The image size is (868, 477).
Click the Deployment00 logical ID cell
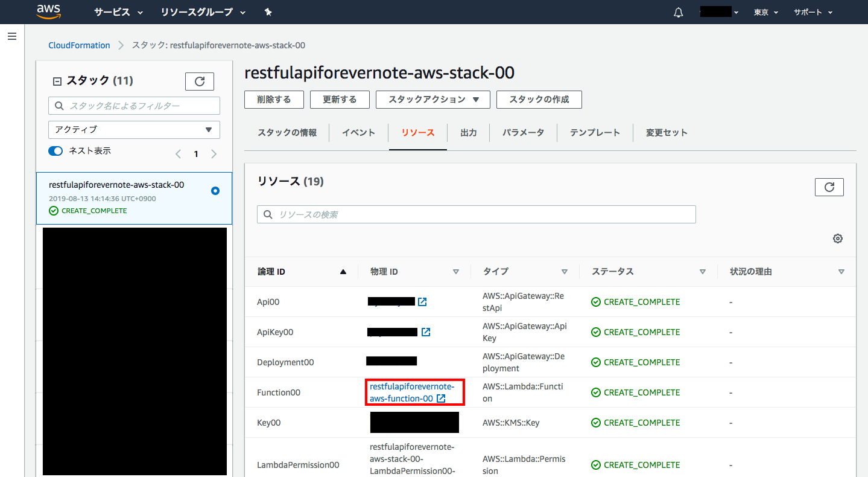click(x=285, y=362)
